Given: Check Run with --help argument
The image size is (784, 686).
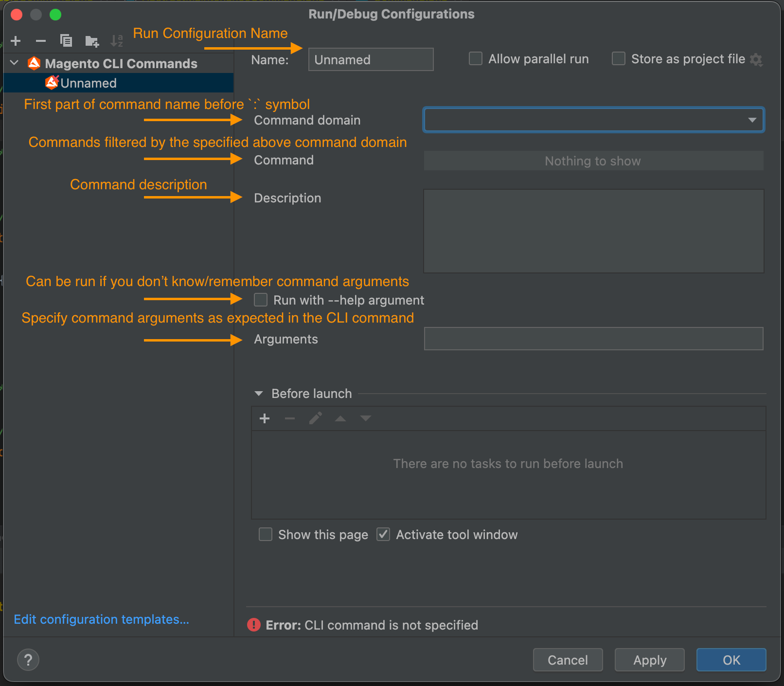Looking at the screenshot, I should (x=261, y=300).
